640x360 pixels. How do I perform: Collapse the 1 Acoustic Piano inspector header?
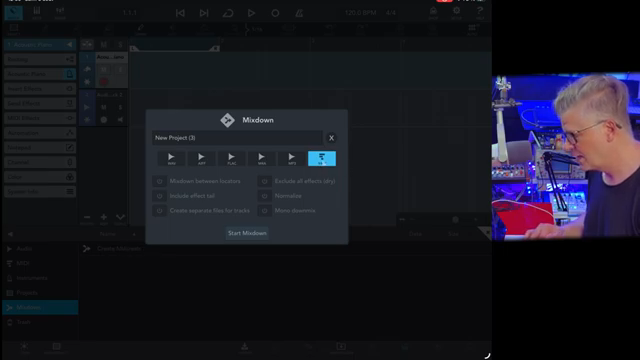(x=40, y=44)
